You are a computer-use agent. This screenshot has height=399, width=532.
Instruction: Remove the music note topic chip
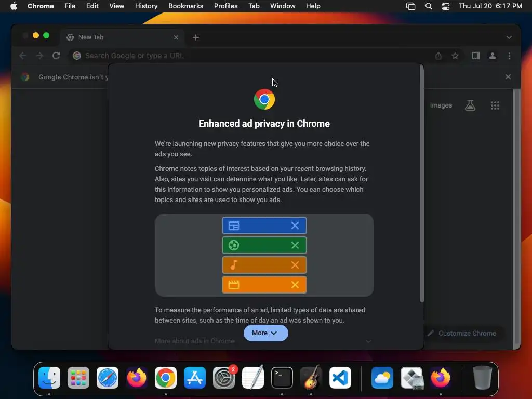[295, 265]
